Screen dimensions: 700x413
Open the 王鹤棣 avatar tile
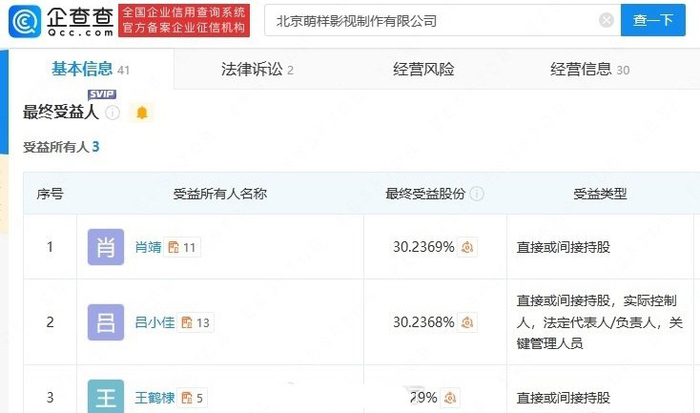coord(106,396)
